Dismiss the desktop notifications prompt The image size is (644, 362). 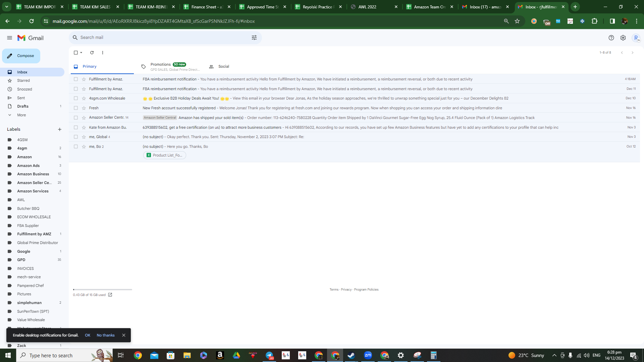(124, 335)
